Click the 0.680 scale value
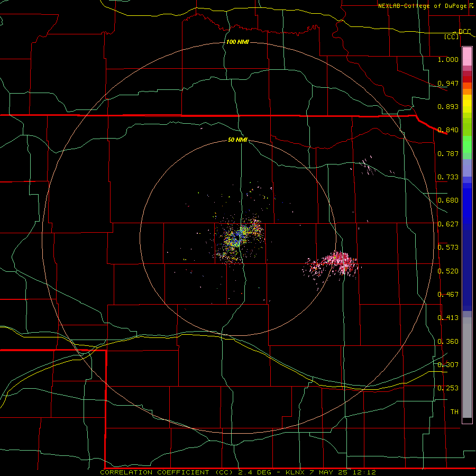The image size is (476, 476). click(x=448, y=200)
